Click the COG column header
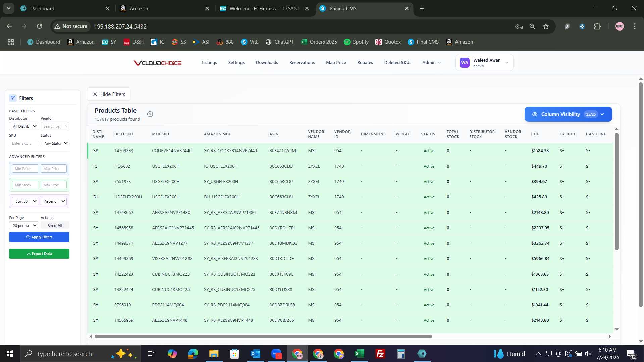The image size is (644, 362). pyautogui.click(x=535, y=134)
